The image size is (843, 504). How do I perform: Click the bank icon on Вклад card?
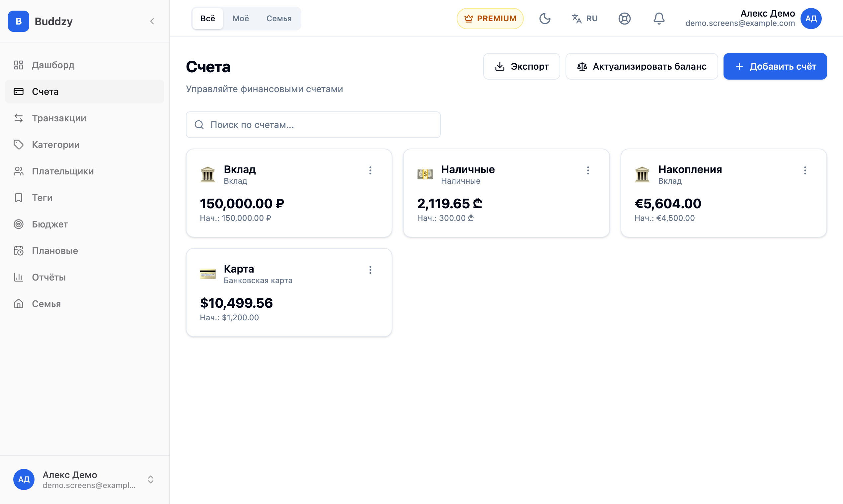[x=208, y=174]
